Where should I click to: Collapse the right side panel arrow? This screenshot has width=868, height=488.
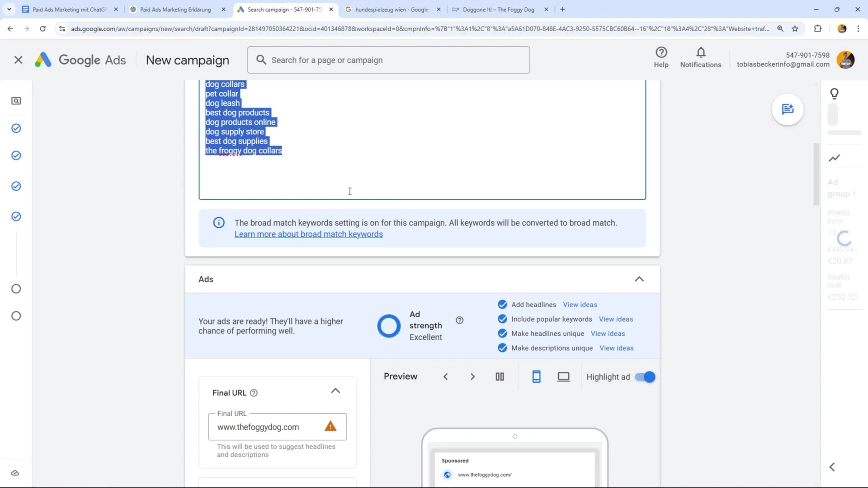coord(832,467)
